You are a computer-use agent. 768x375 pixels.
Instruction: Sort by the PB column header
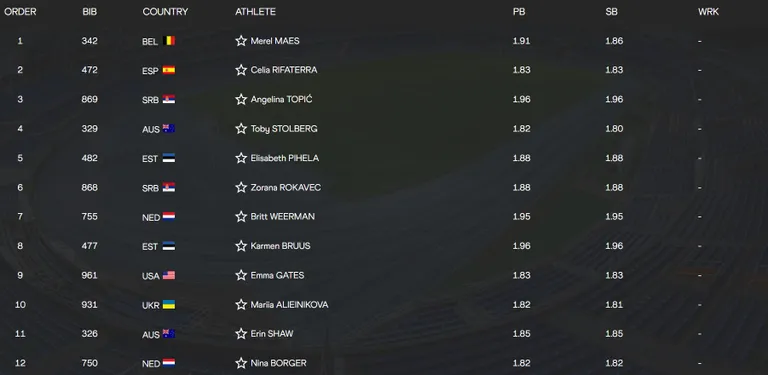coord(519,12)
